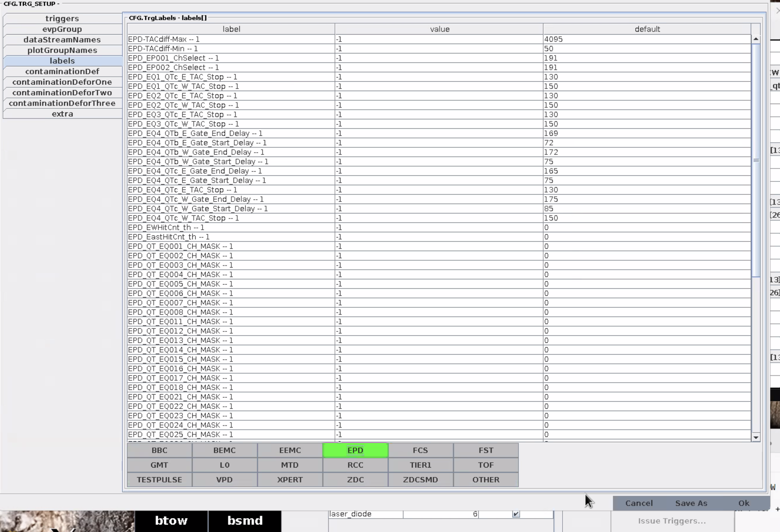The width and height of the screenshot is (780, 532).
Task: Filter labels by MTD
Action: [290, 465]
